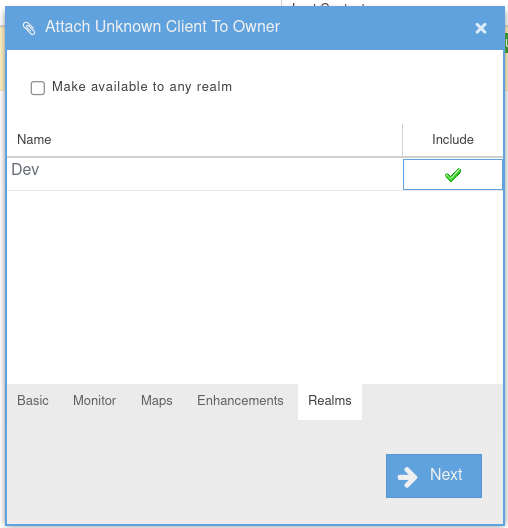The image size is (508, 528).
Task: Select the Realms tab
Action: pos(330,401)
